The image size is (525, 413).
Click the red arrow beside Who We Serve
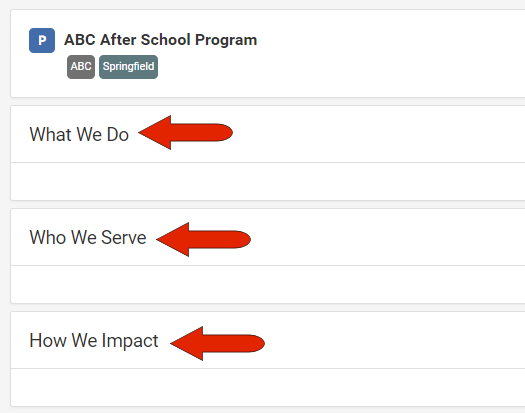(x=203, y=239)
